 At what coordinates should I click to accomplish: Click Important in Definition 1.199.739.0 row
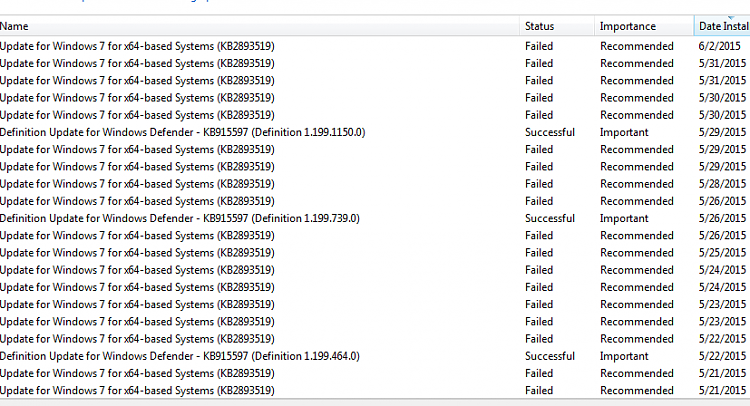624,218
